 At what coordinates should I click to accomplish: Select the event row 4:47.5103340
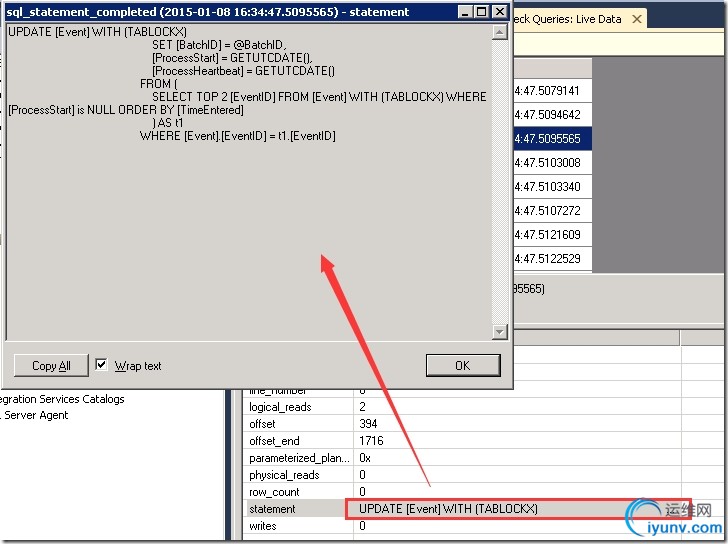(552, 187)
